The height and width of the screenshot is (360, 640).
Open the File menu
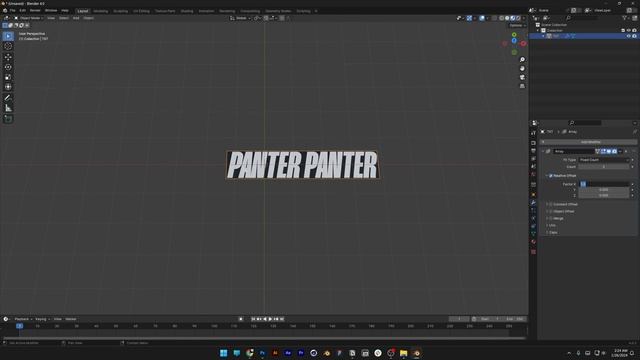point(13,11)
